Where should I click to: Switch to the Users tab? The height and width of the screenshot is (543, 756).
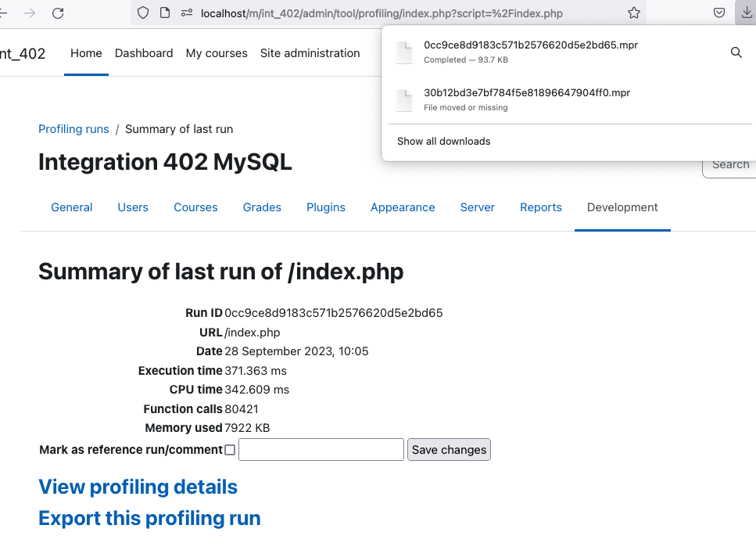[x=133, y=207]
